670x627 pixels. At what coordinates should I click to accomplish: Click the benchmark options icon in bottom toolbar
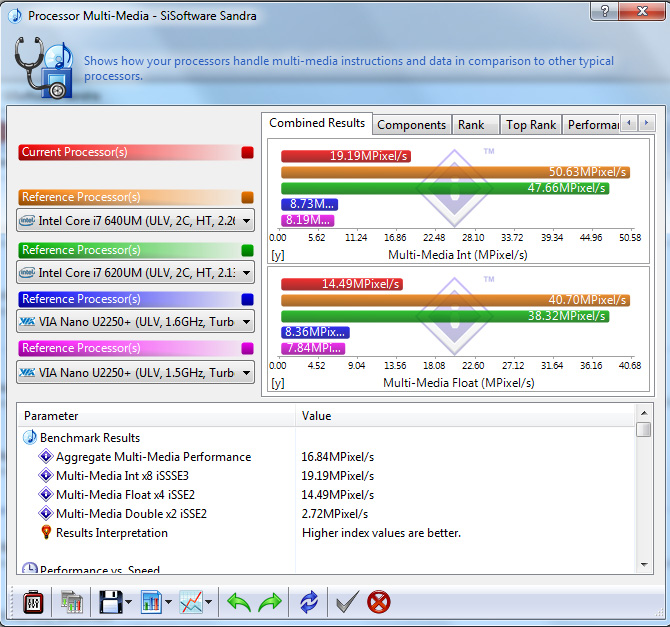pyautogui.click(x=33, y=602)
